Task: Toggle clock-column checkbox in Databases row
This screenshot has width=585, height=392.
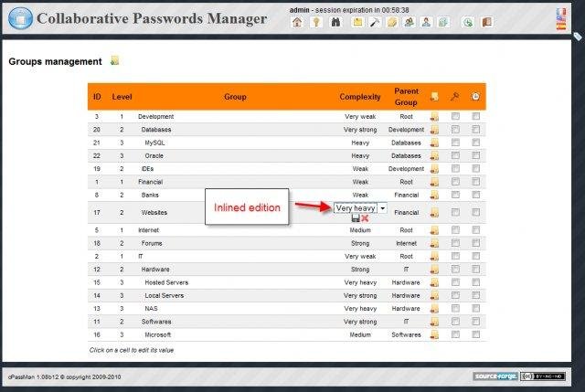Action: [x=475, y=130]
